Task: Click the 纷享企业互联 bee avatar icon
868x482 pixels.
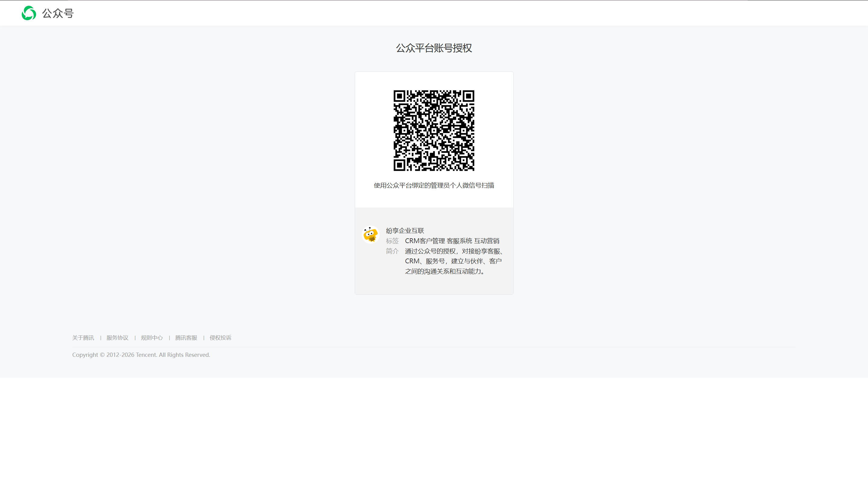Action: (371, 234)
